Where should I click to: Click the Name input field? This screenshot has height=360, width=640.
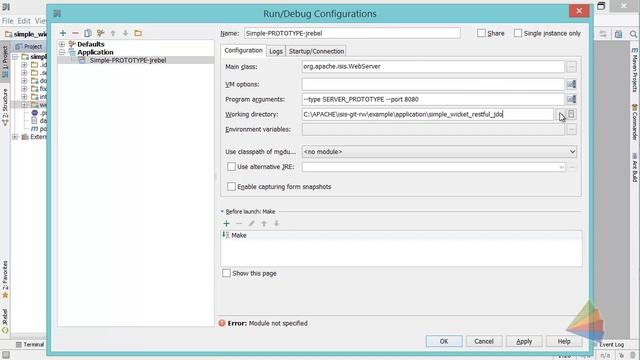tap(352, 33)
